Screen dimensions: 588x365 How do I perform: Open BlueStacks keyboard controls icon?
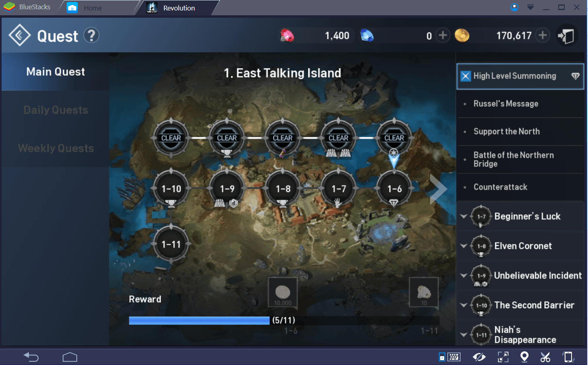click(454, 357)
